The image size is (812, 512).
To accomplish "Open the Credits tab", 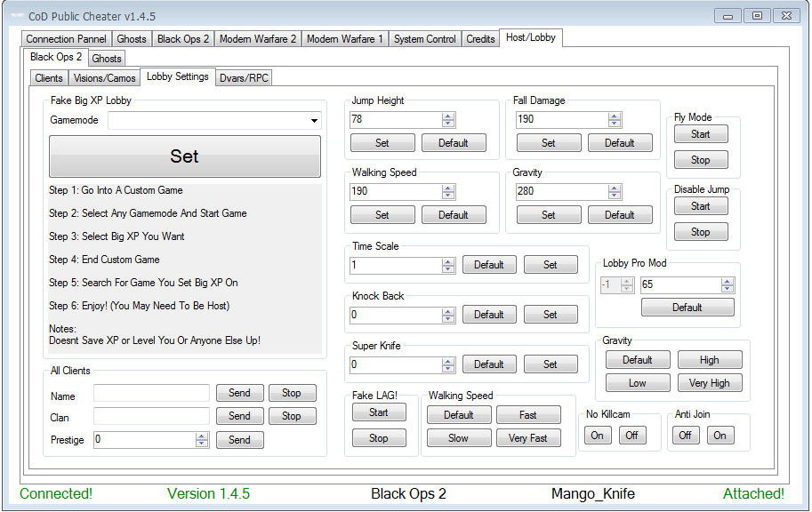I will point(480,39).
